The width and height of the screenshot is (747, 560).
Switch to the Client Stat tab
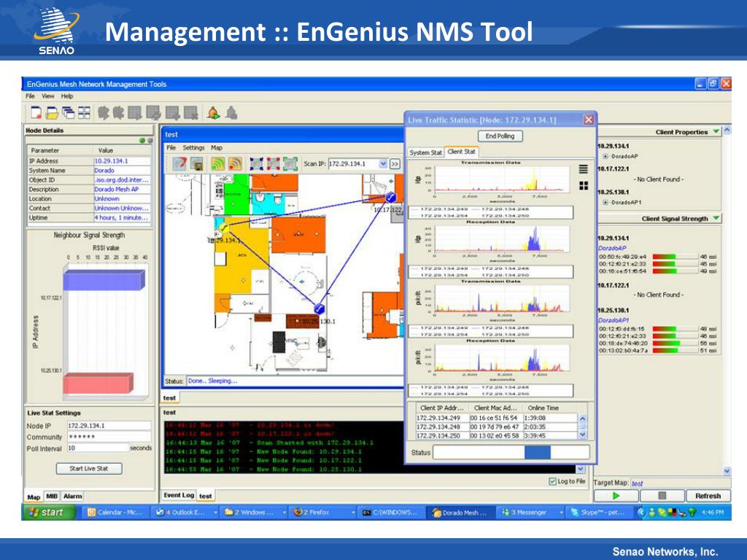coord(461,152)
